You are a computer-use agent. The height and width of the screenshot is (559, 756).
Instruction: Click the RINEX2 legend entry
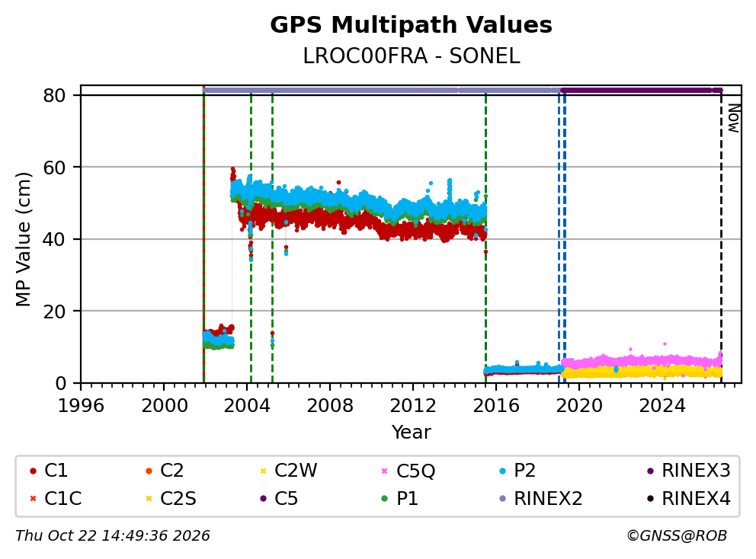[x=540, y=498]
